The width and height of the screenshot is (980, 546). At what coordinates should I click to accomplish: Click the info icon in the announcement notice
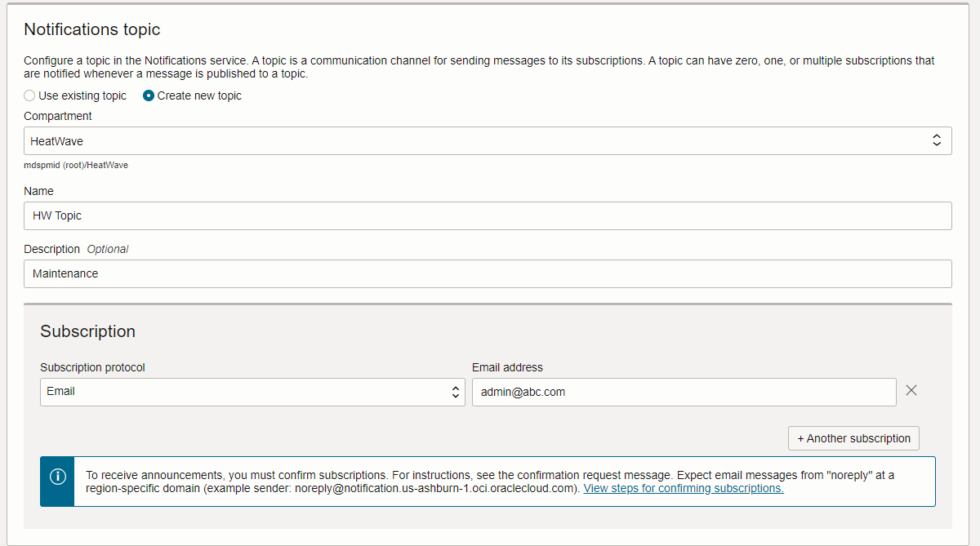coord(57,477)
